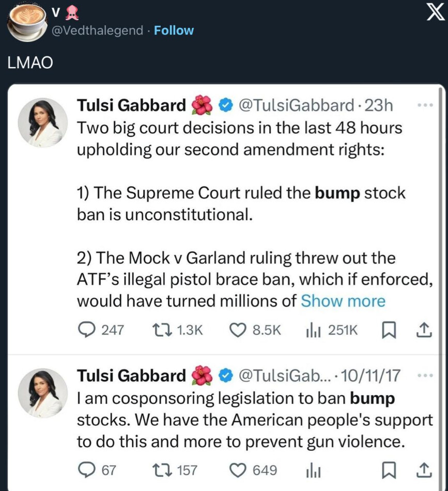Repost the tweet with 157 reposts
The height and width of the screenshot is (491, 448).
(x=158, y=470)
